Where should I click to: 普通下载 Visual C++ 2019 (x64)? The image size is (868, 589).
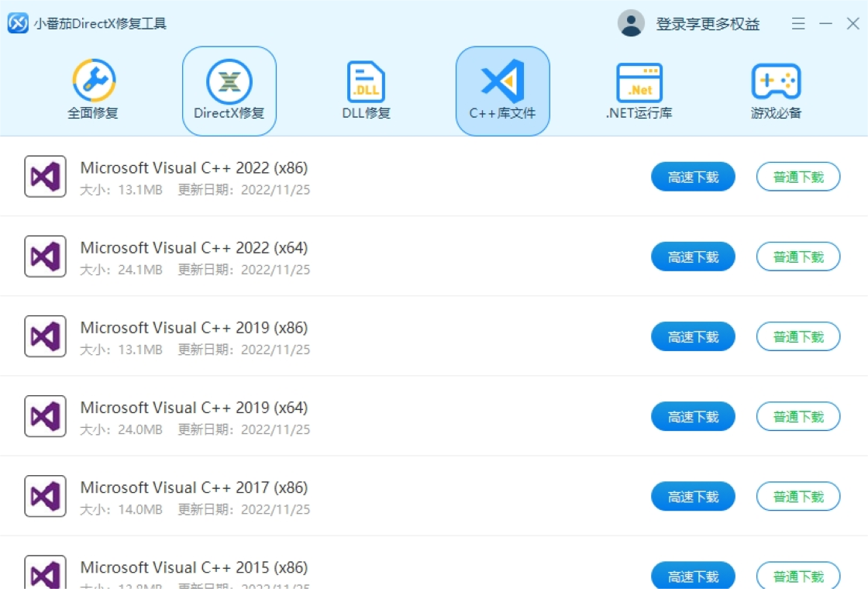798,416
